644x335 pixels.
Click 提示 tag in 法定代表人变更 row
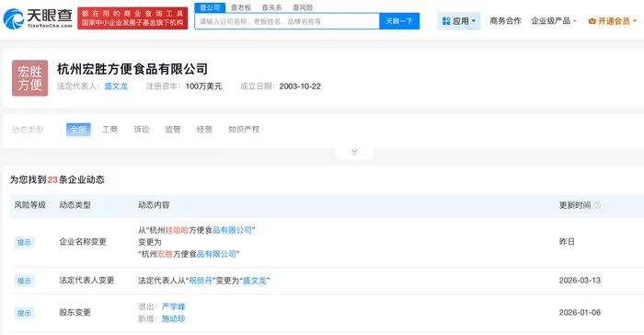[24, 281]
